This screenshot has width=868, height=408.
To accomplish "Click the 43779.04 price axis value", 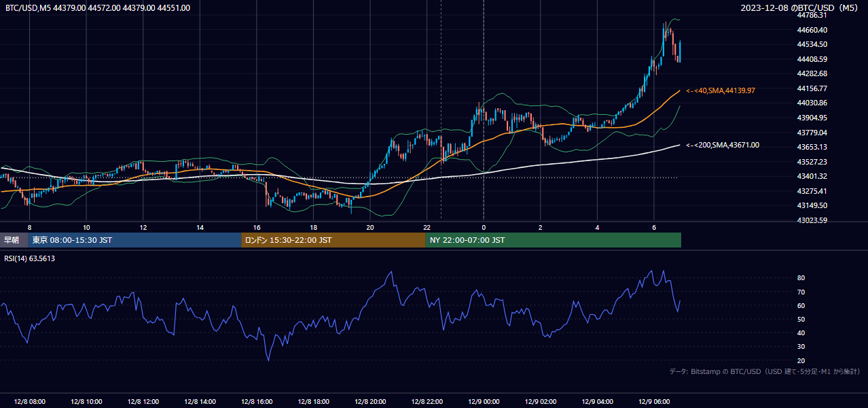I will (x=813, y=133).
